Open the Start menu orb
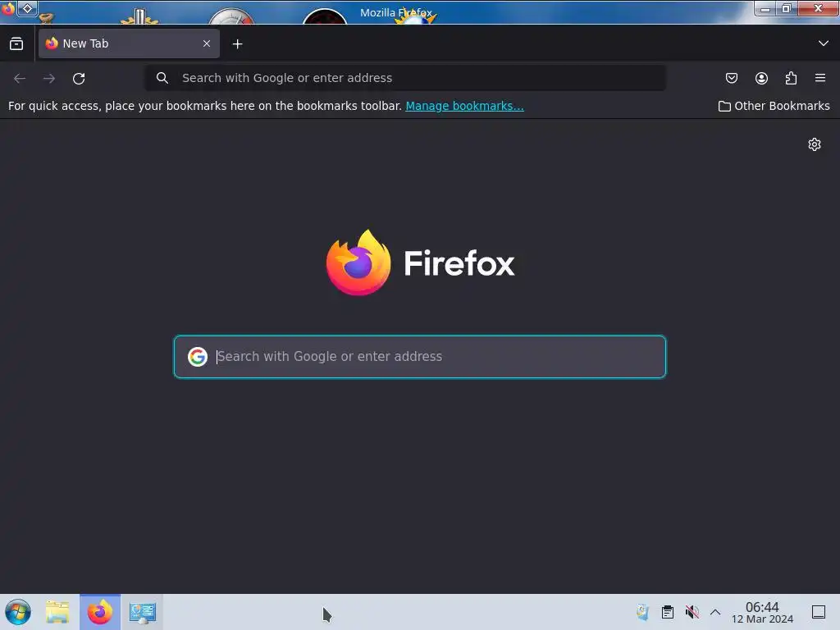 [18, 612]
